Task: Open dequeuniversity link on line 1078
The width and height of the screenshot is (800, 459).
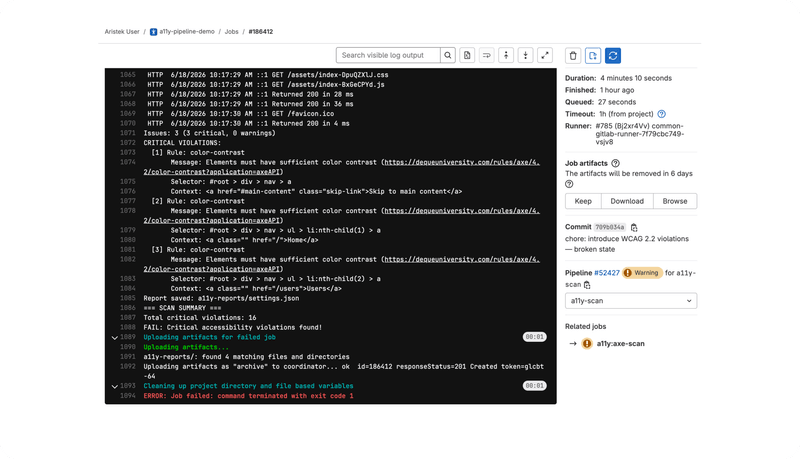Action: pos(461,211)
